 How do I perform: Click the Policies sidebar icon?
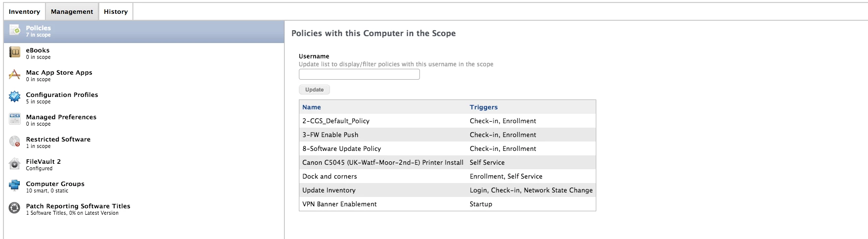point(15,31)
